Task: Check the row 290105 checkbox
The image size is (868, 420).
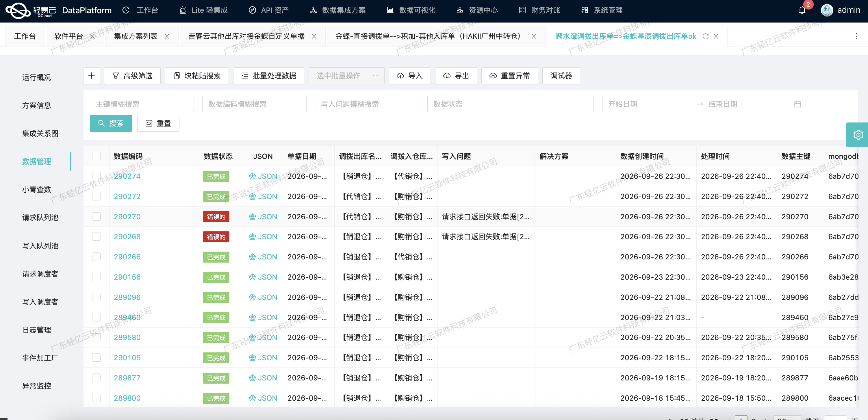Action: click(x=97, y=358)
